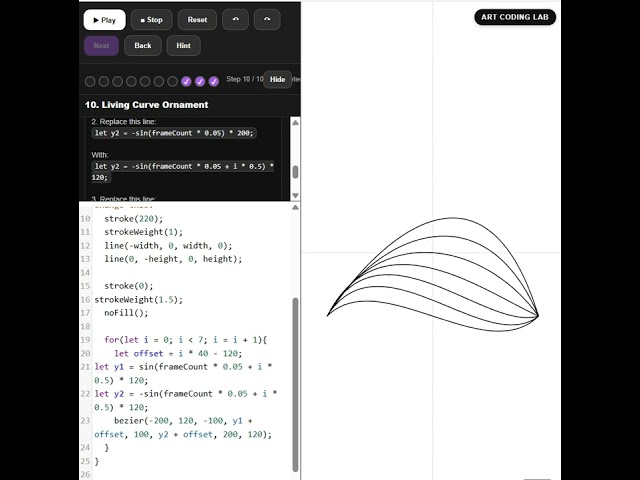
Task: Select the fourth step progress circle
Action: 131,82
